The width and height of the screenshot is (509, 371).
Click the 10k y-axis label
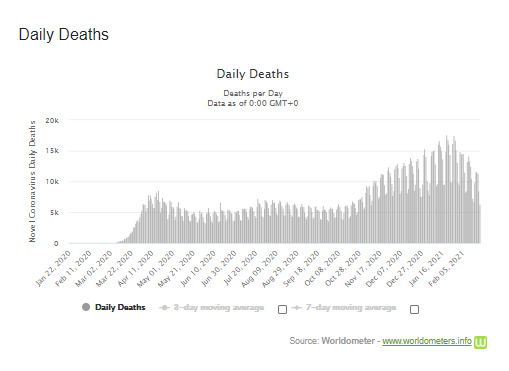coord(52,182)
